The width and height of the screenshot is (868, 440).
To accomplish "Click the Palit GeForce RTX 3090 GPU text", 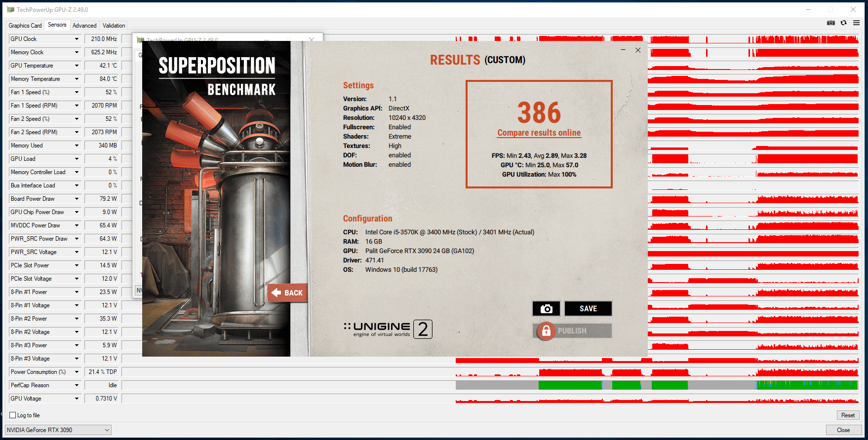I will [x=420, y=251].
